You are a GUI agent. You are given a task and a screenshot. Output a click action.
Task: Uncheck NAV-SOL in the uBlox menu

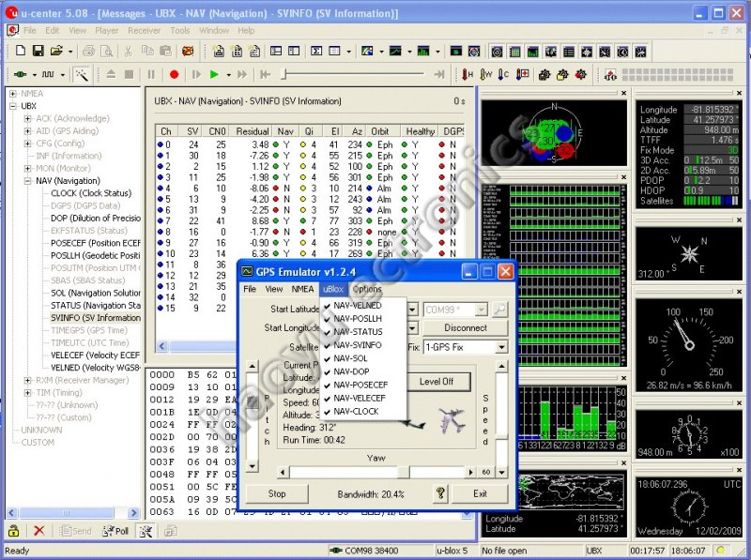coord(358,358)
